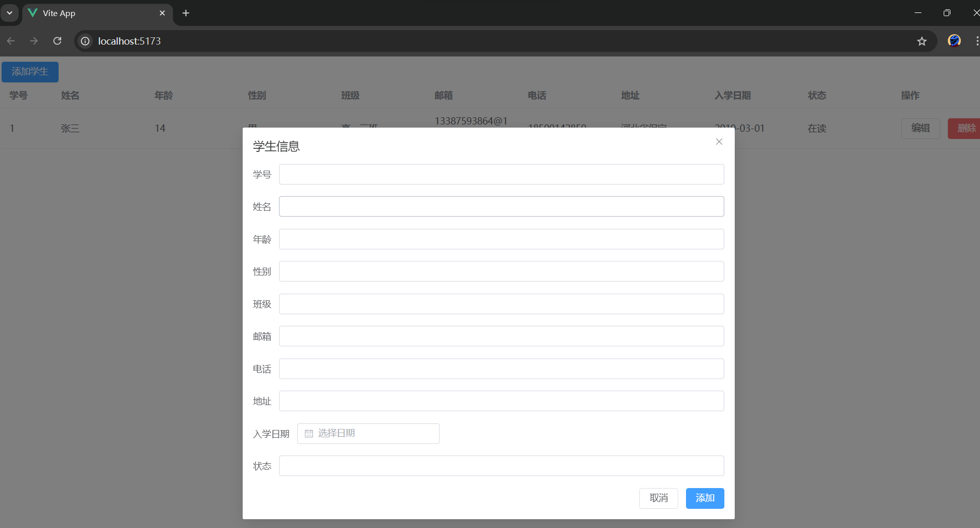Open the 选择日期 date picker
Screen dimensions: 980x528
[x=368, y=434]
